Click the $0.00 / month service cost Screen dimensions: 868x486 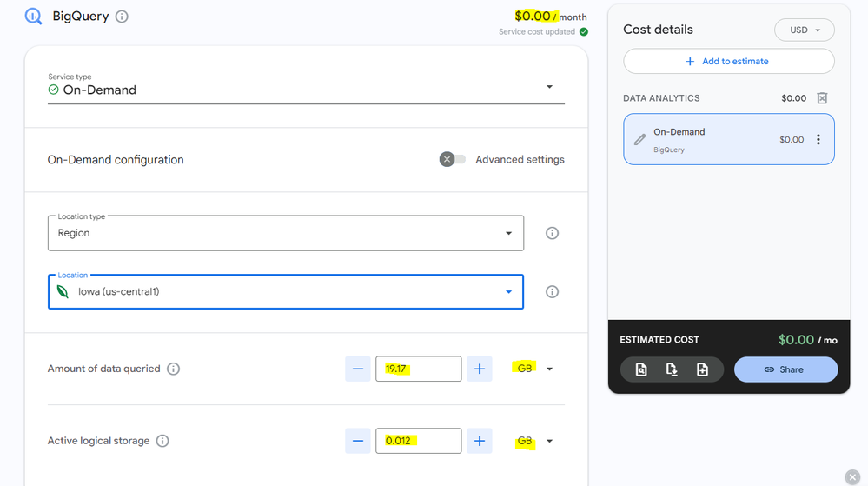coord(551,16)
